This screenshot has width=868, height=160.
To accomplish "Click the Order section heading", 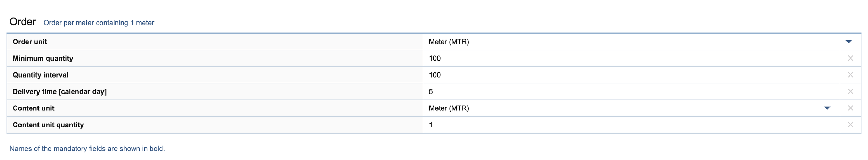I will (23, 22).
